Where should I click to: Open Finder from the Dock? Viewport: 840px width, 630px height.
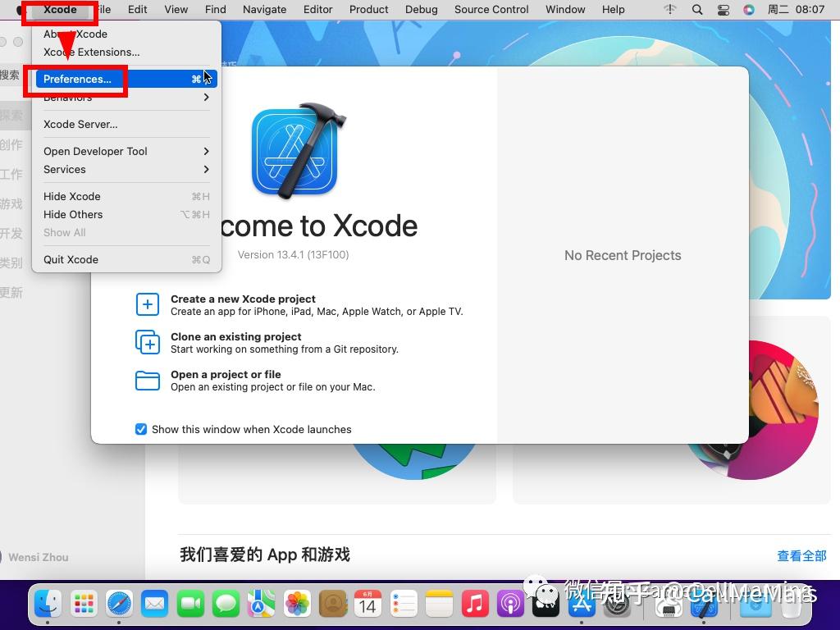tap(48, 605)
